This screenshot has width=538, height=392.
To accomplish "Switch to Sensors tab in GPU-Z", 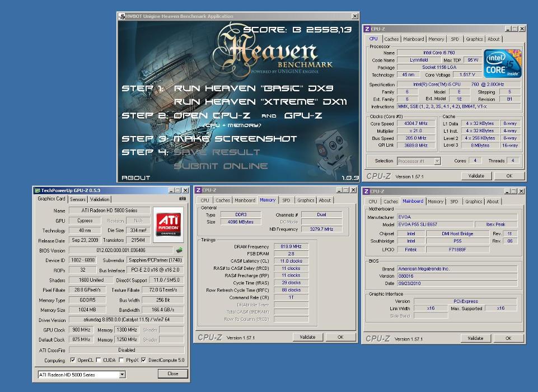I will pos(78,199).
